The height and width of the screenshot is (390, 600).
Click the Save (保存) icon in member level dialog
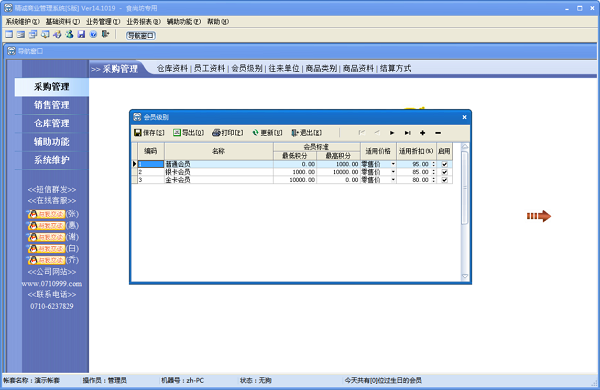point(138,132)
